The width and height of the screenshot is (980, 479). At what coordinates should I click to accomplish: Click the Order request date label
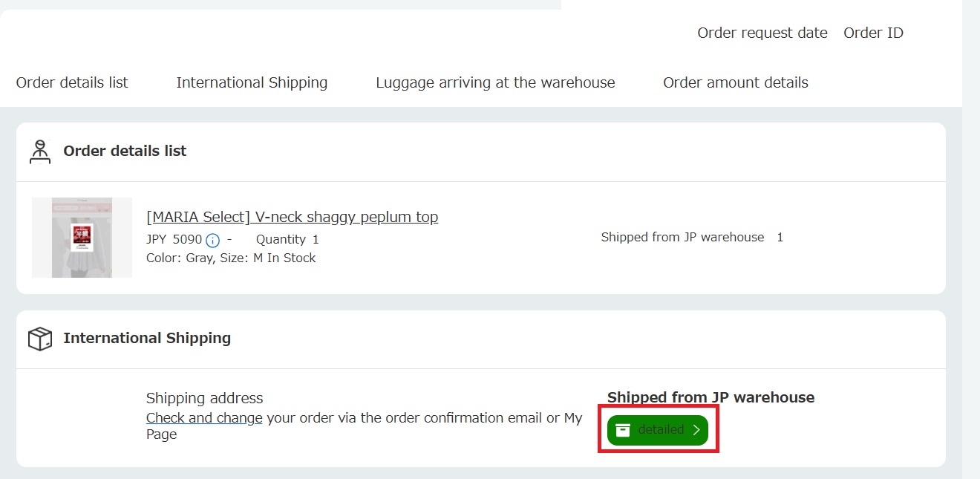pos(762,33)
